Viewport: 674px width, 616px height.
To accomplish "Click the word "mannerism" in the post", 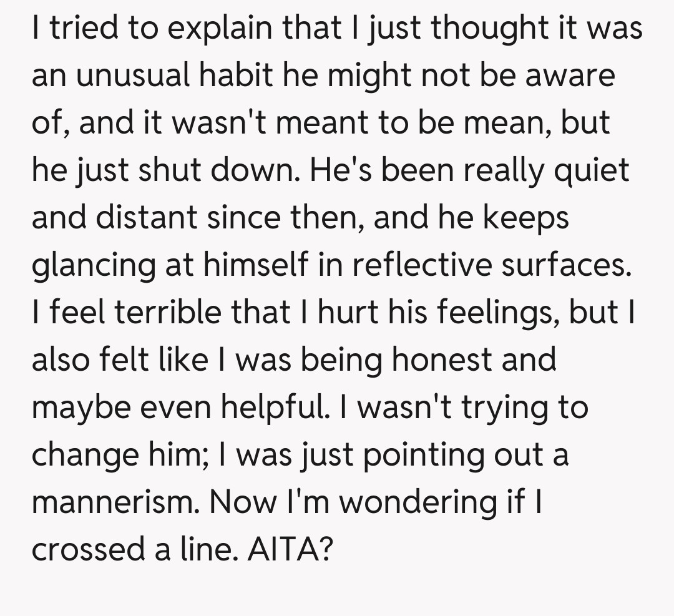I will click(114, 502).
